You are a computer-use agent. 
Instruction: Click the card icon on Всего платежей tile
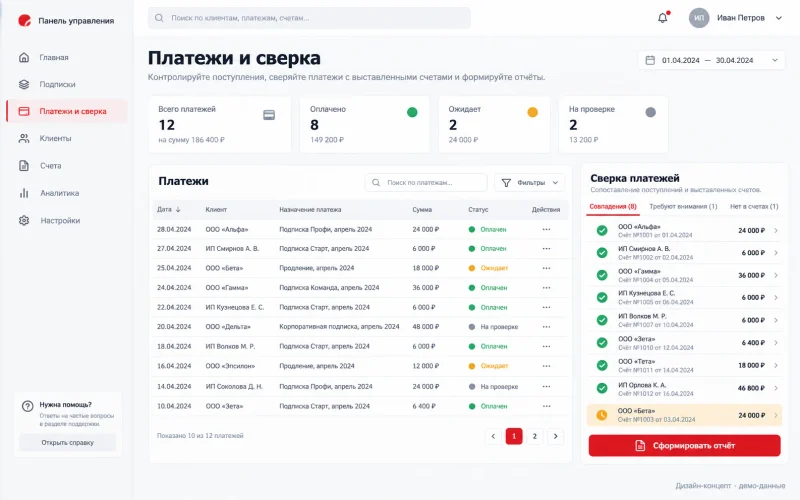269,115
